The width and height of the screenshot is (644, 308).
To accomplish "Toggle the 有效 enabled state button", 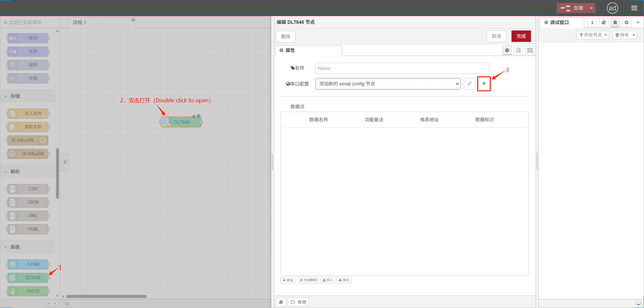I will coord(299,302).
